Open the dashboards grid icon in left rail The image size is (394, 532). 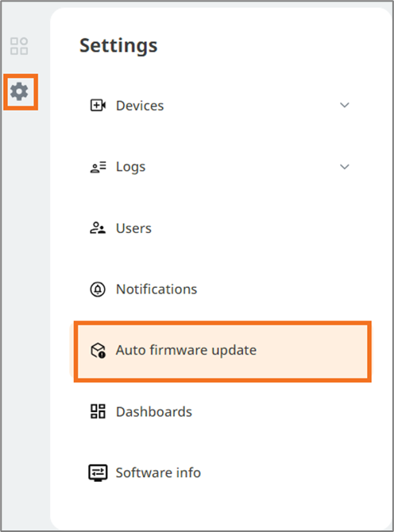point(19,46)
